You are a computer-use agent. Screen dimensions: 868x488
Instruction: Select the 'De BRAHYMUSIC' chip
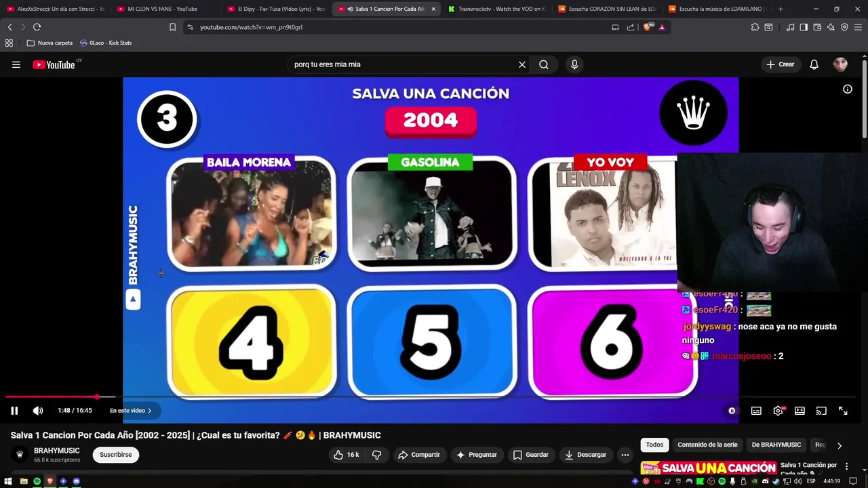click(776, 445)
